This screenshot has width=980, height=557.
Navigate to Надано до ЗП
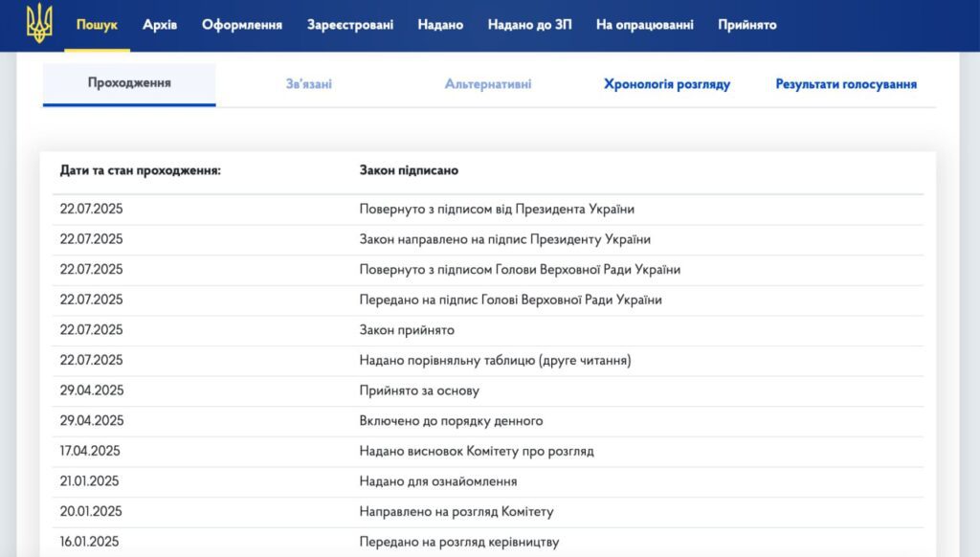pos(529,25)
